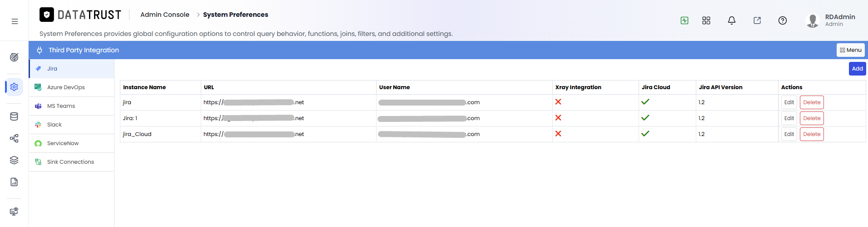Click the RDAdmin user name
The height and width of the screenshot is (227, 868).
840,17
